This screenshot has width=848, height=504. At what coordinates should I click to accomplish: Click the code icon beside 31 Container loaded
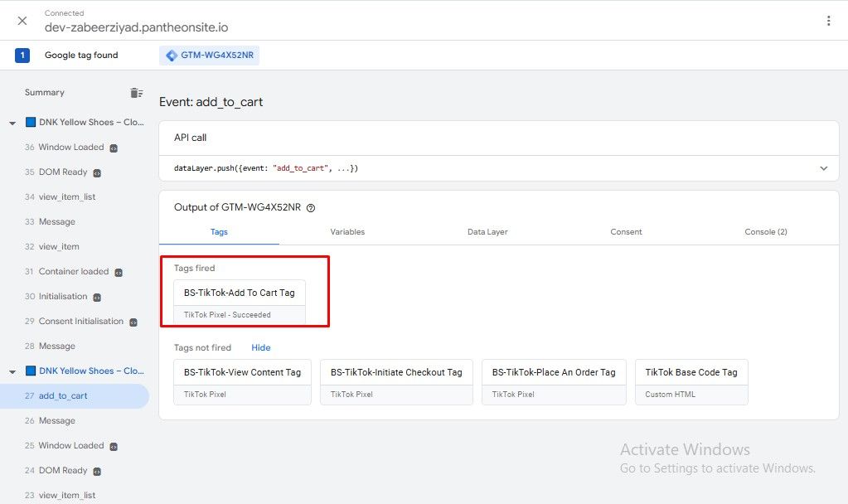point(119,273)
